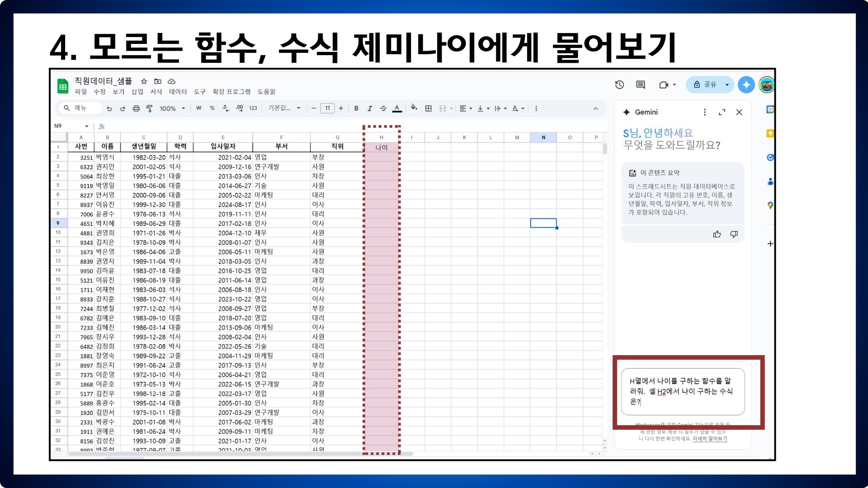Open the comments panel icon

(x=640, y=84)
